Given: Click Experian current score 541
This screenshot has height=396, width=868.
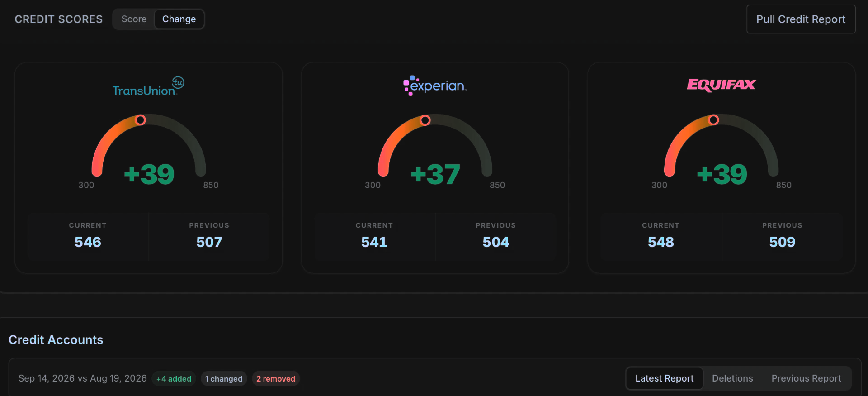Looking at the screenshot, I should (x=374, y=242).
